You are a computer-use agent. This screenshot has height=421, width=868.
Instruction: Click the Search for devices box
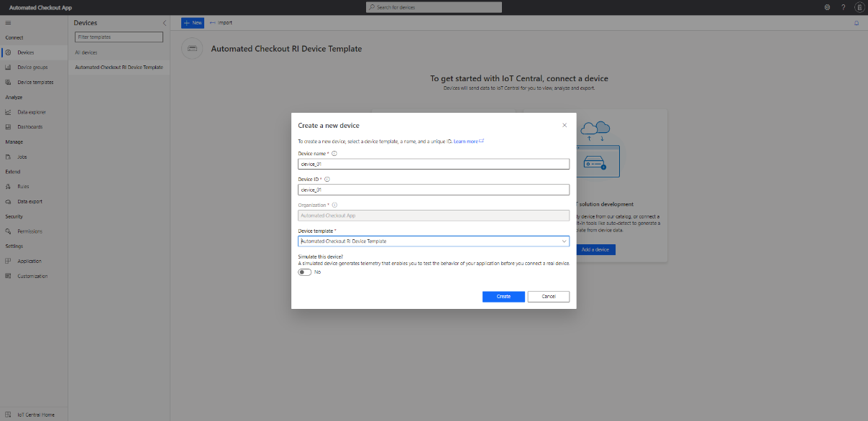434,7
